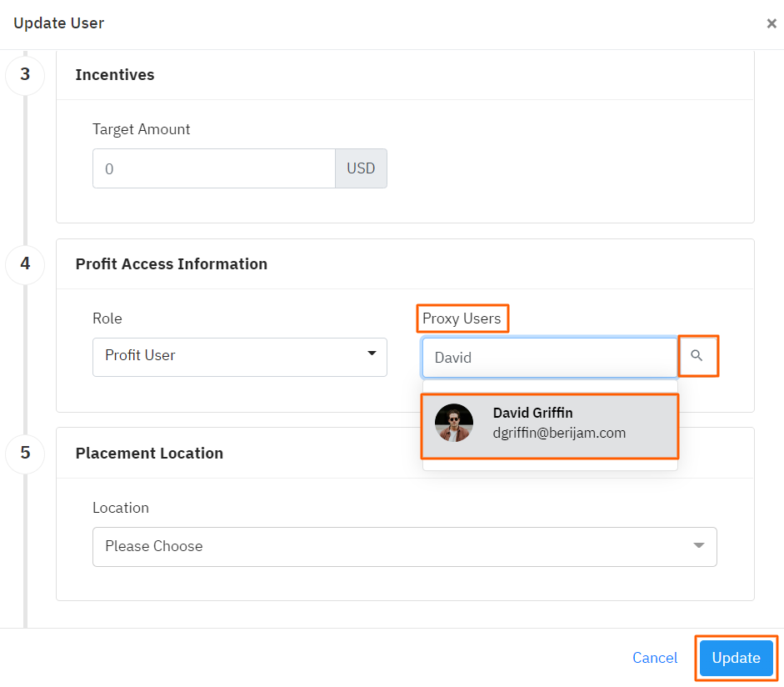
Task: Click the Please Choose placeholder text
Action: point(154,546)
